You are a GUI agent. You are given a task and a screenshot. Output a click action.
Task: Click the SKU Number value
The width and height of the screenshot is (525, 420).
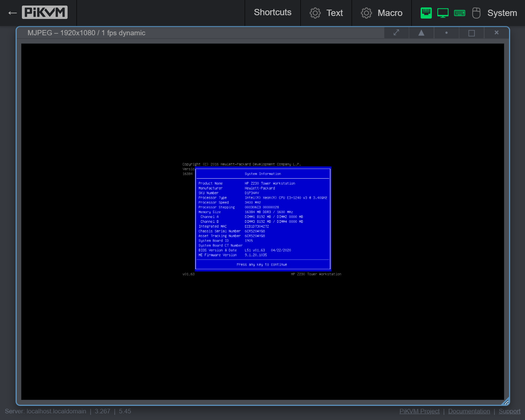[252, 193]
